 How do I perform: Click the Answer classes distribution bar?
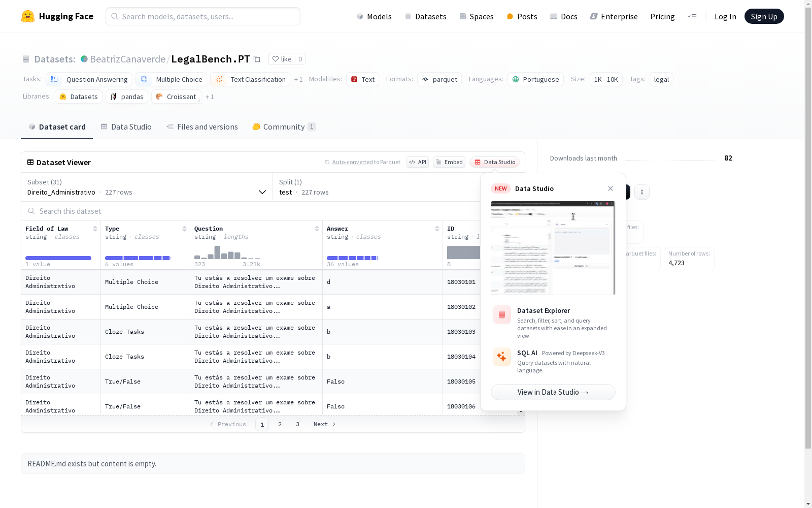coord(353,258)
